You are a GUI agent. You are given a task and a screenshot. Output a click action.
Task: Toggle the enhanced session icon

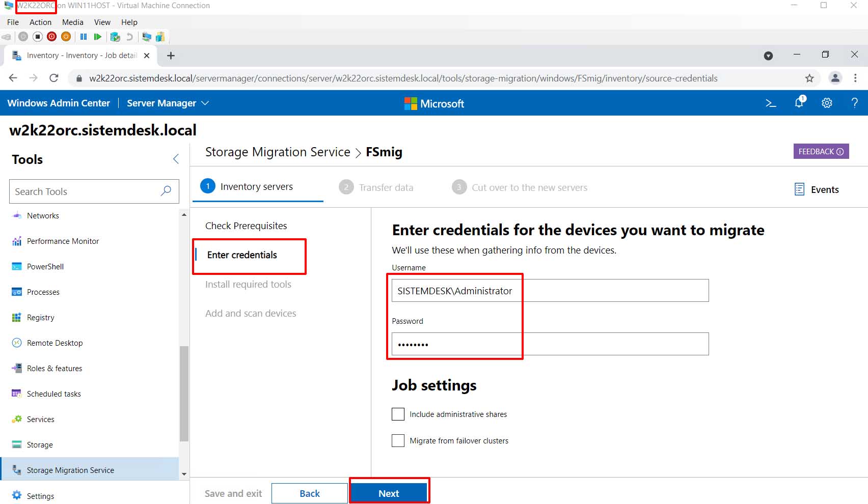point(147,37)
